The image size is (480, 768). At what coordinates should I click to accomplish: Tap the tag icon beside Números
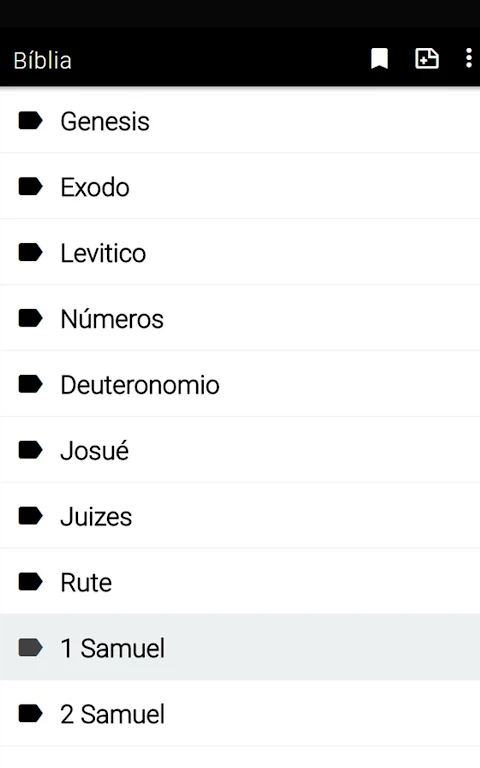click(30, 318)
